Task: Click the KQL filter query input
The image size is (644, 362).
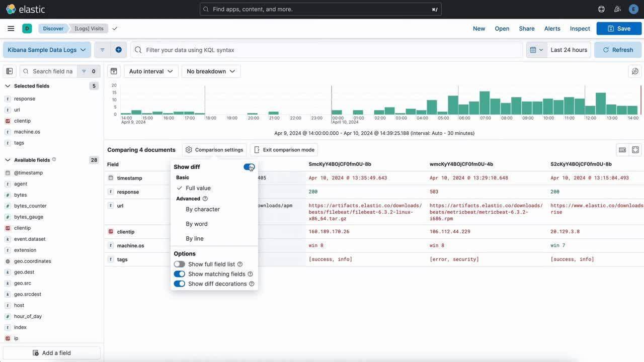Action: (327, 50)
